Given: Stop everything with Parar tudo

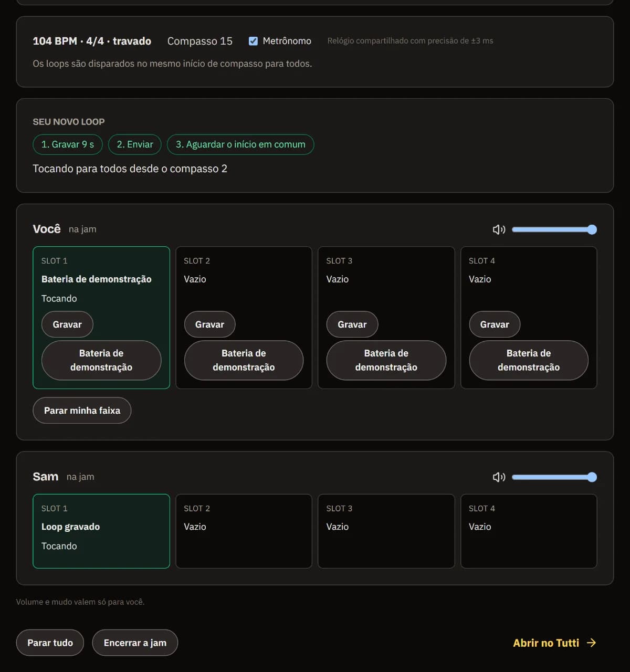Looking at the screenshot, I should 50,643.
